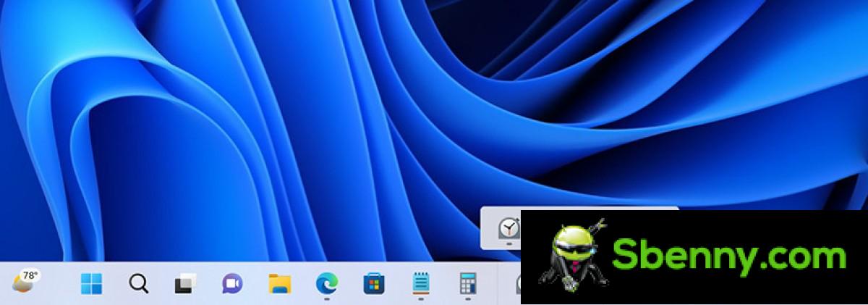Open Task View on the taskbar
Viewport: 868px width, 305px height.
(x=185, y=284)
